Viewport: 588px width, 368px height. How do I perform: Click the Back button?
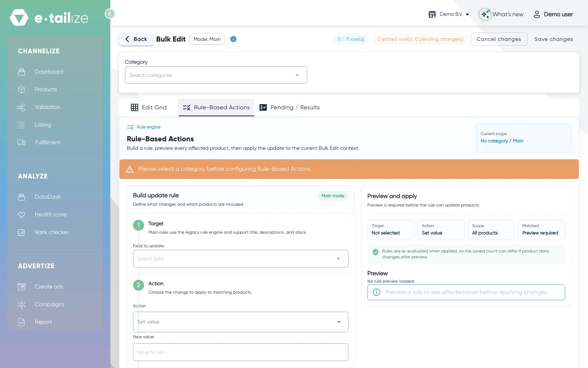136,39
